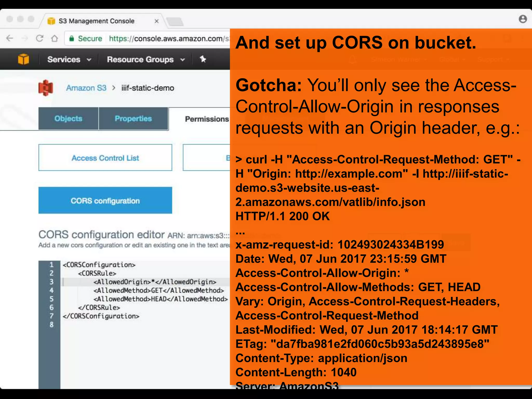This screenshot has height=399, width=532.
Task: Click the opening CORSConfiguration tag line
Action: [99, 265]
